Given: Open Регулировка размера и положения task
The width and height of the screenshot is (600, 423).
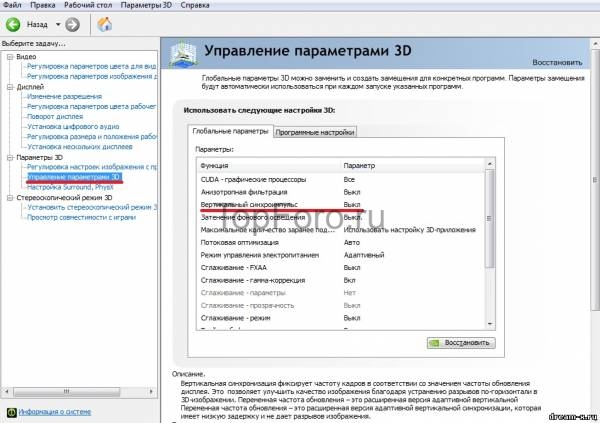Looking at the screenshot, I should pos(92,137).
